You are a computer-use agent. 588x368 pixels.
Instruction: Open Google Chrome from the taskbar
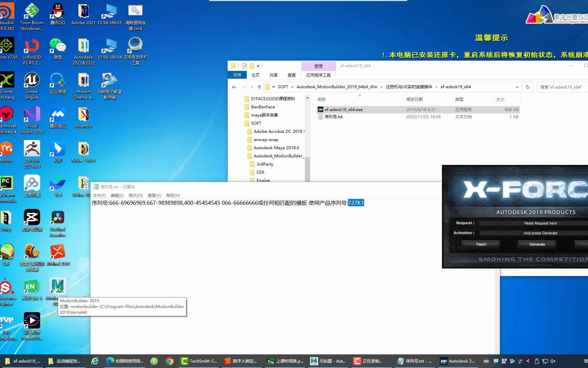tap(169, 361)
